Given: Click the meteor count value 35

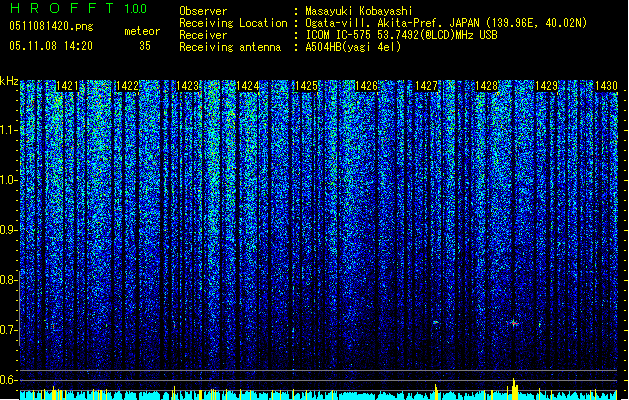Looking at the screenshot, I should pyautogui.click(x=145, y=46).
